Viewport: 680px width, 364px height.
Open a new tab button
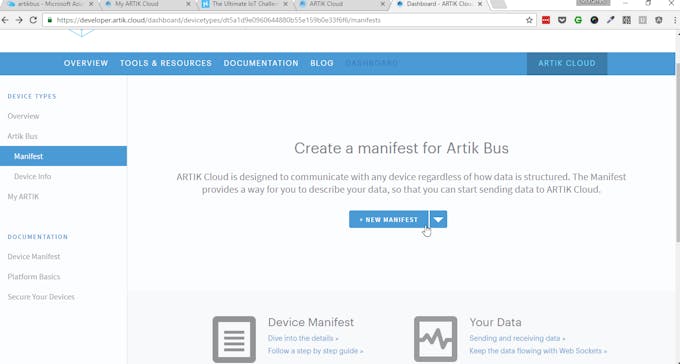[x=498, y=4]
